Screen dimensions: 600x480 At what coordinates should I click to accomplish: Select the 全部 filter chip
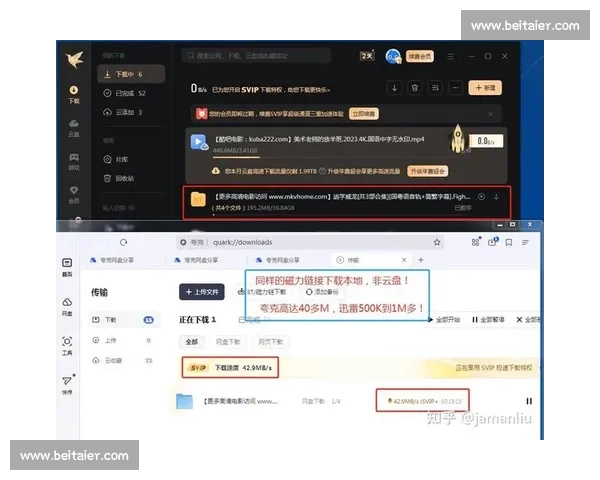[x=191, y=342]
